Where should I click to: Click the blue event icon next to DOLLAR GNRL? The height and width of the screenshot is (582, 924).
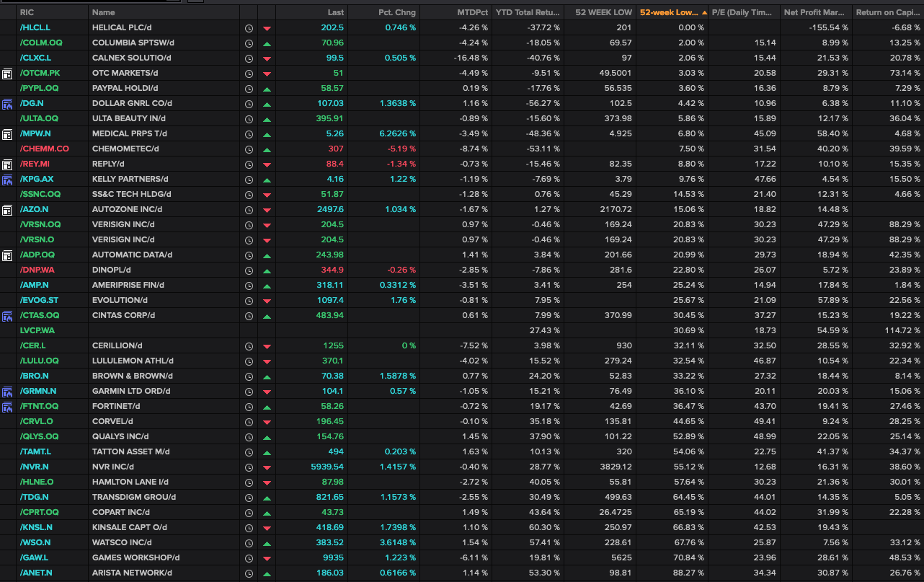point(7,103)
